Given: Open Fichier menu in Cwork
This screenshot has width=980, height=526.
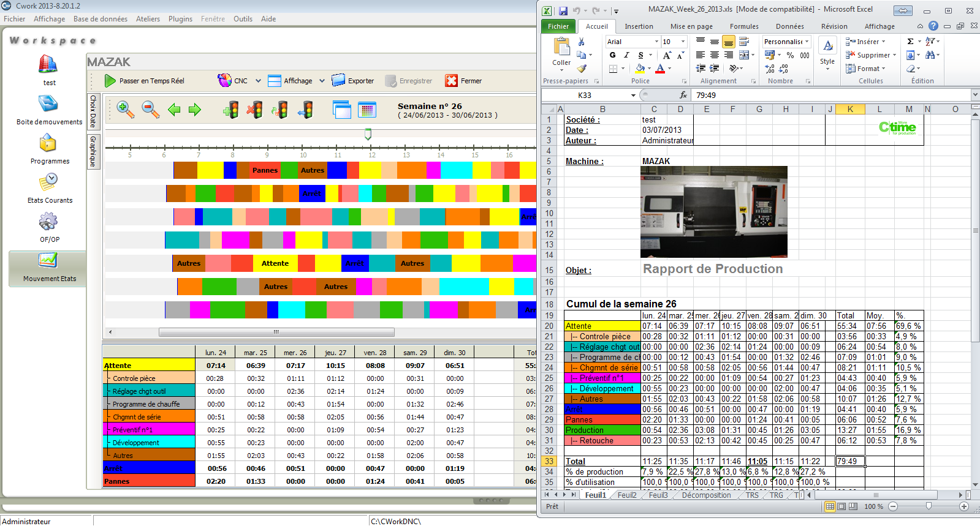Looking at the screenshot, I should (15, 19).
